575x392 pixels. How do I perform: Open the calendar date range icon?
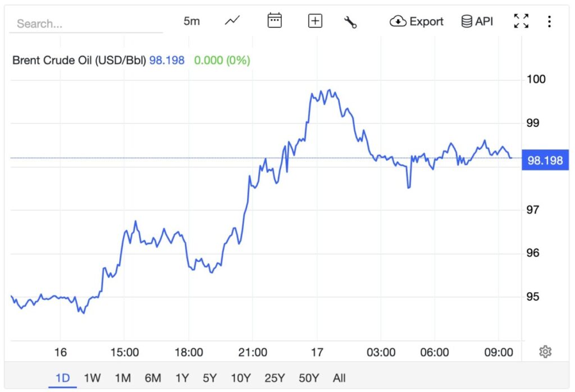coord(274,21)
